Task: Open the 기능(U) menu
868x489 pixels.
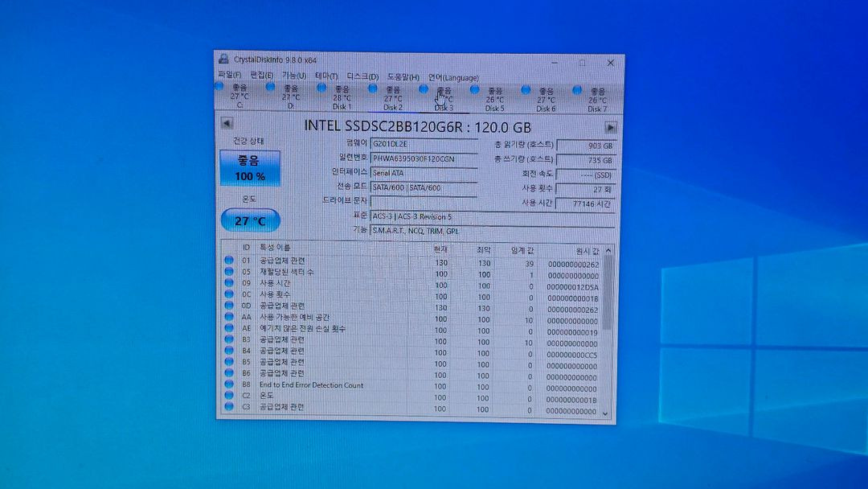Action: tap(294, 76)
